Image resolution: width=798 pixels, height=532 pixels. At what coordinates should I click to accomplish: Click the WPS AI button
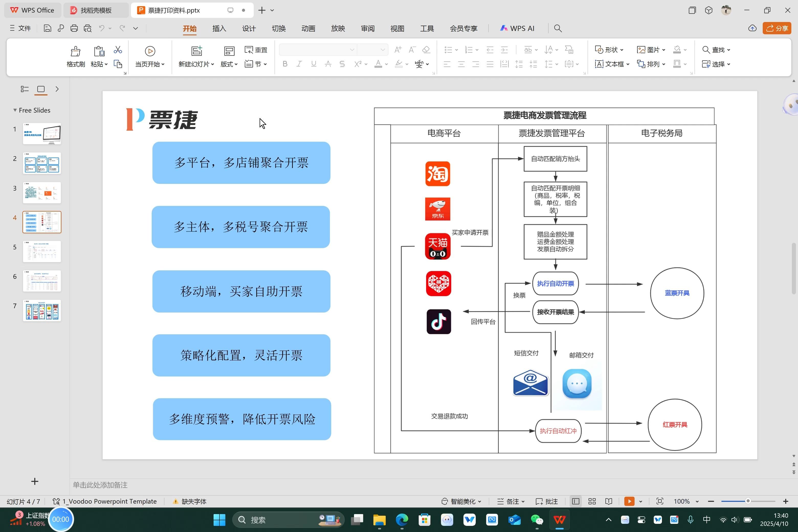click(x=517, y=28)
